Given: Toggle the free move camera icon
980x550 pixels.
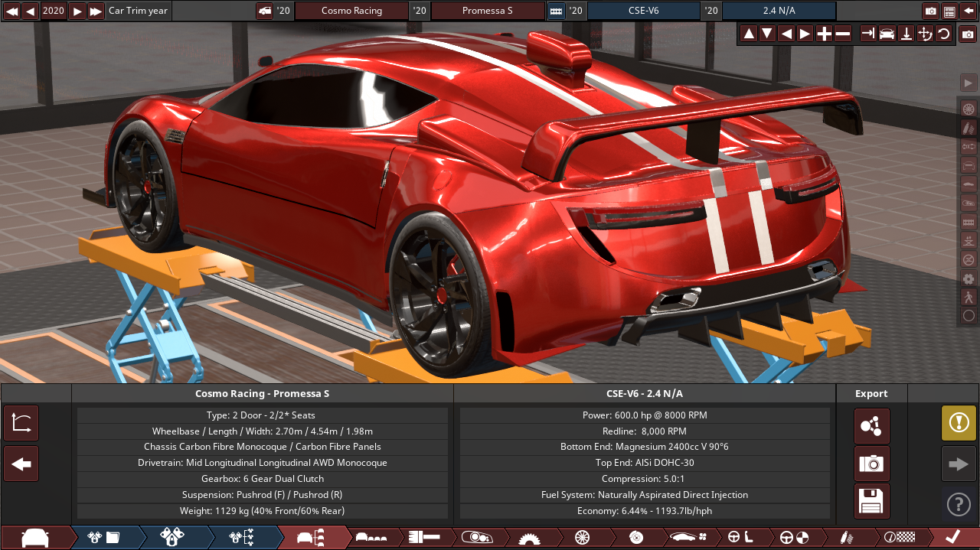Looking at the screenshot, I should pos(925,34).
